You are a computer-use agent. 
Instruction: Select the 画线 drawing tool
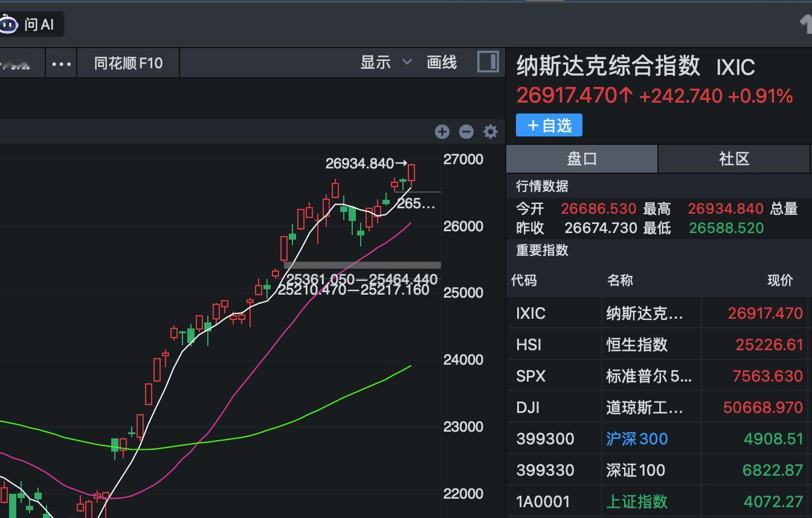(x=442, y=62)
